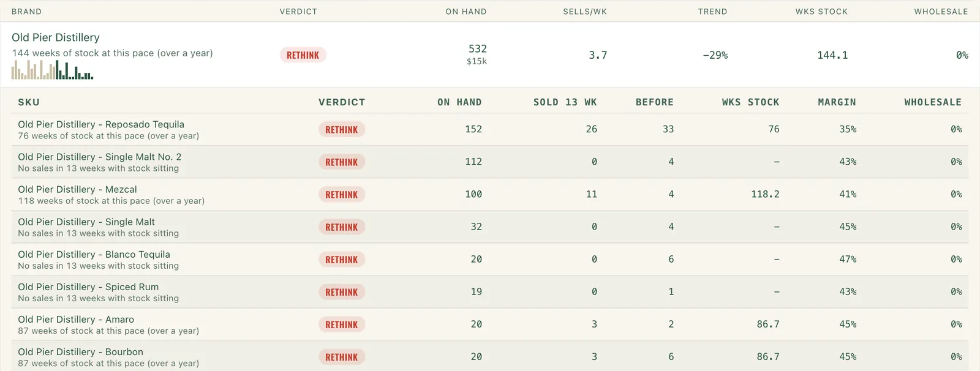Click the SKU column header
Viewport: 980px width, 371px height.
pos(29,102)
